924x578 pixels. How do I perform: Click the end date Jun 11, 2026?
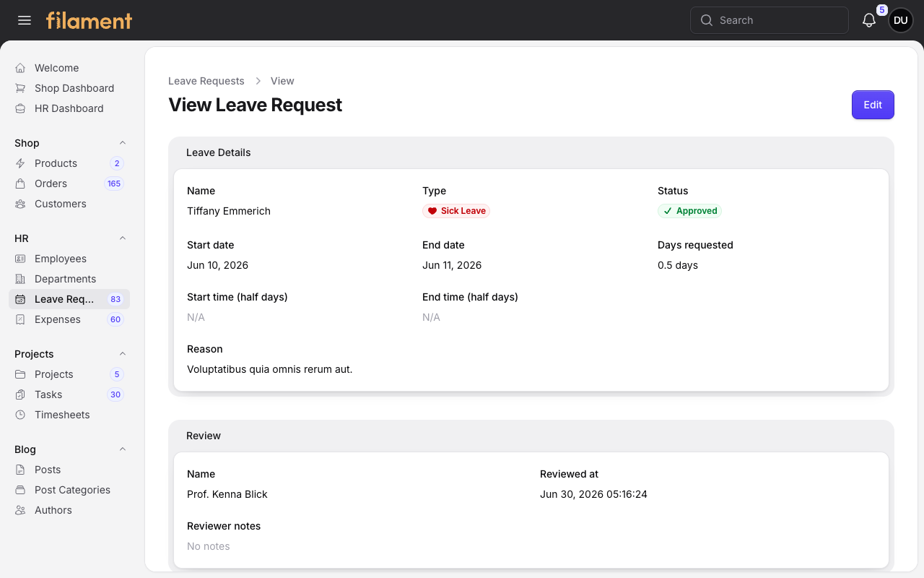point(452,265)
